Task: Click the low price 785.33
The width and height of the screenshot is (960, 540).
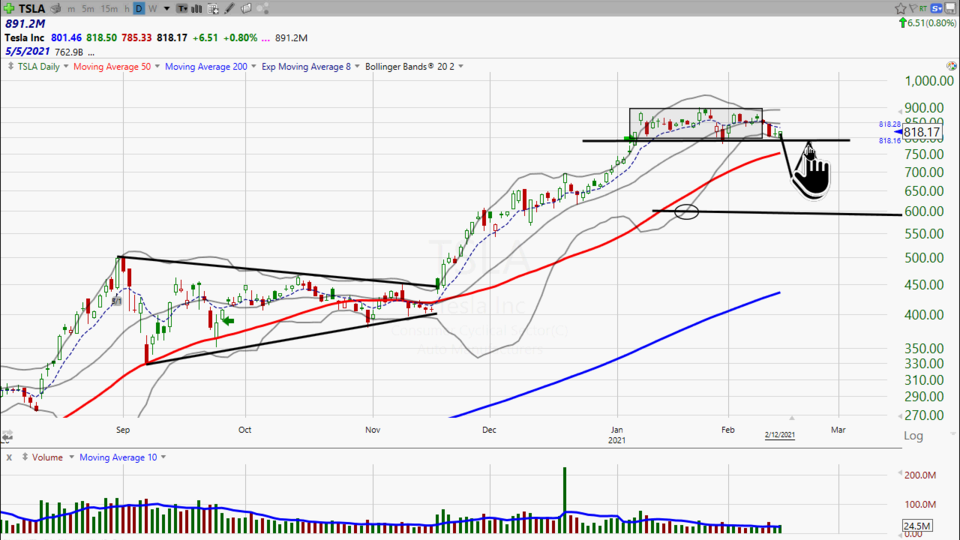Action: [x=137, y=37]
